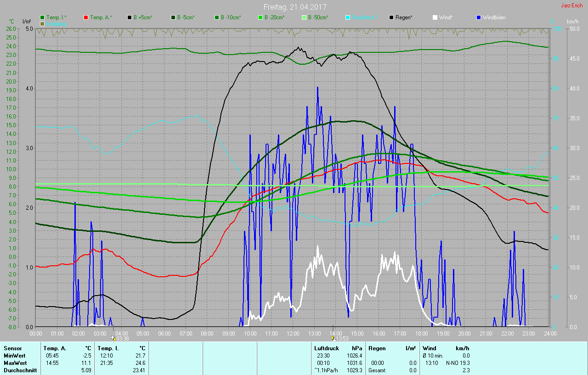Click the chart title Freitag, 21.04.2017

[294, 7]
